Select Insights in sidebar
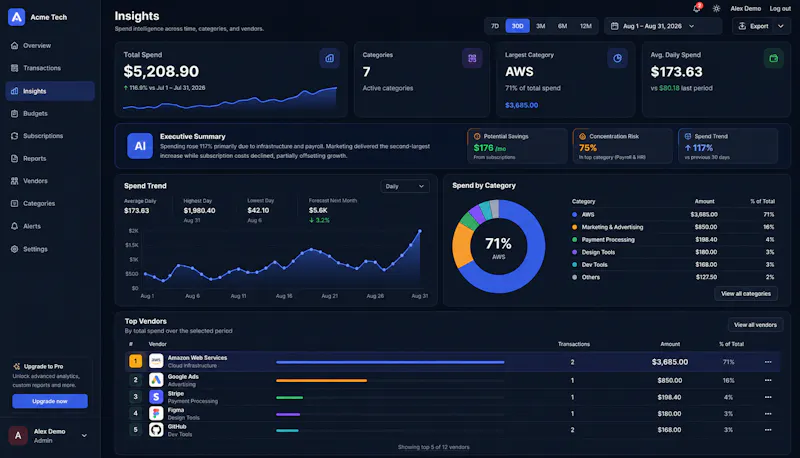 (x=50, y=91)
